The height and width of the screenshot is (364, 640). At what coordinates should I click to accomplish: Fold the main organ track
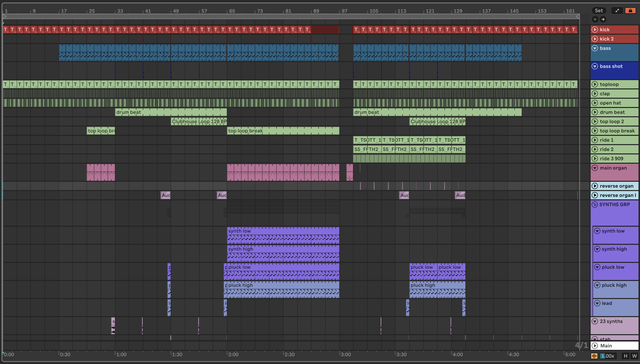595,168
